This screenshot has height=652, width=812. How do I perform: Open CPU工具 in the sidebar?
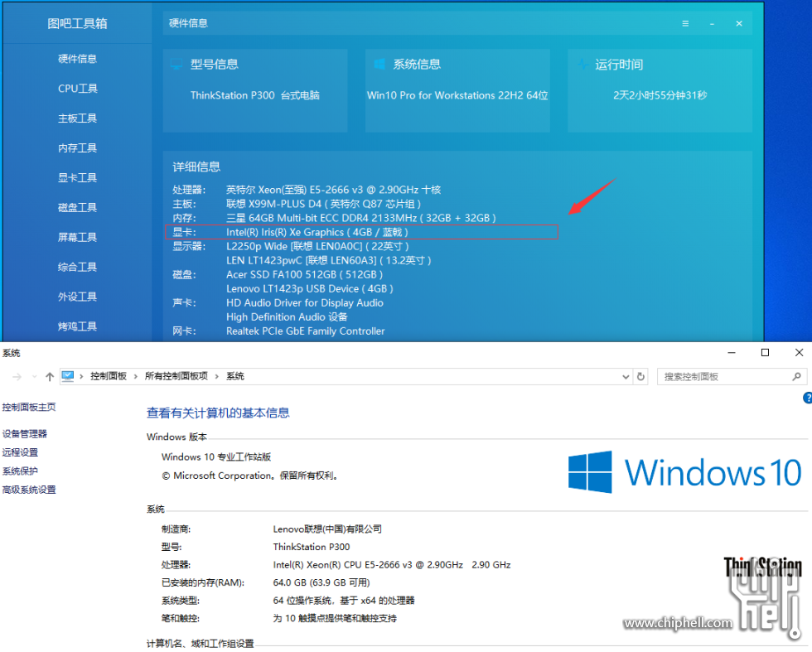77,89
